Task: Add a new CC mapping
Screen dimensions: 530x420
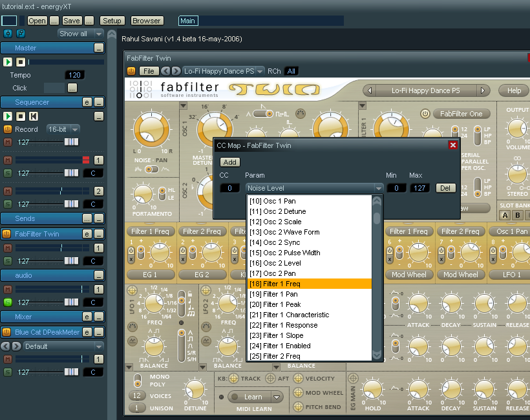Action: 230,162
